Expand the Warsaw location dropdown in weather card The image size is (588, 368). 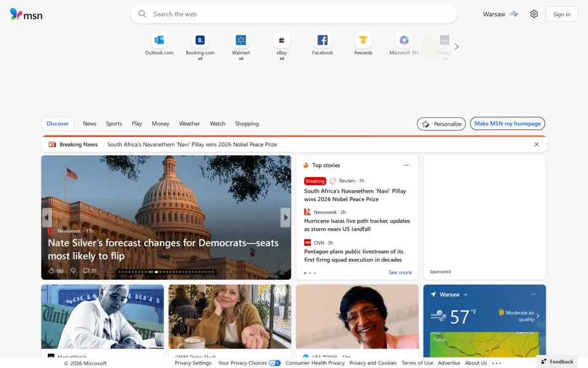point(466,295)
